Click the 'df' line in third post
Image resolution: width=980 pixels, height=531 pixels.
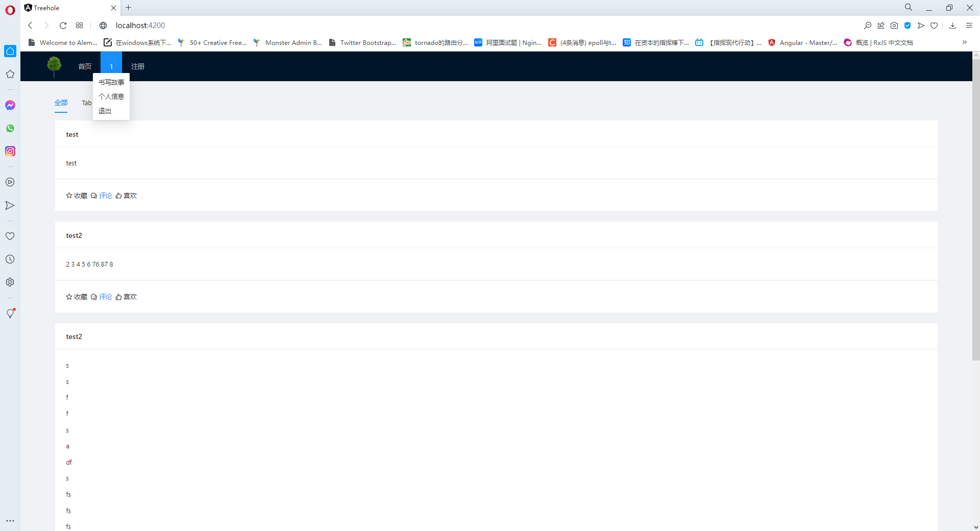pos(69,462)
